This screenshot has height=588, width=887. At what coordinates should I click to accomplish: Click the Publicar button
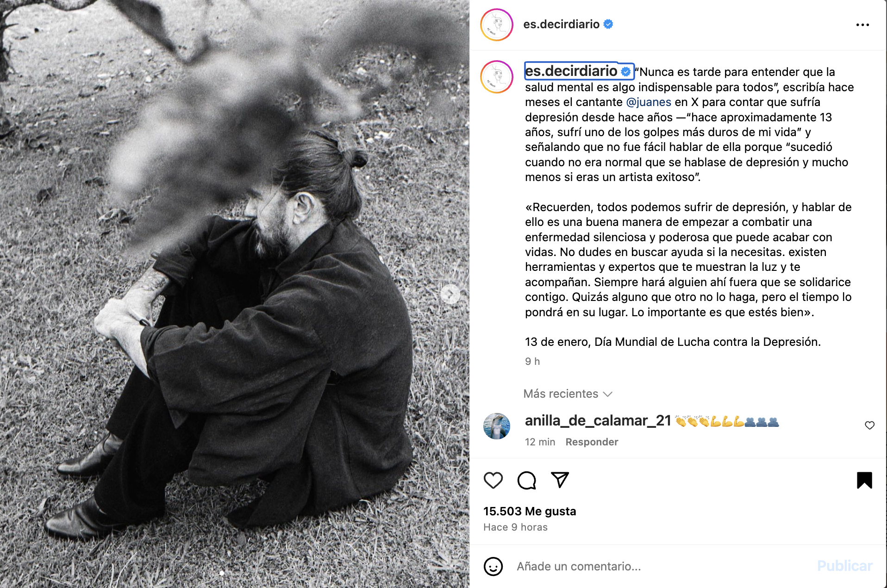click(x=844, y=566)
